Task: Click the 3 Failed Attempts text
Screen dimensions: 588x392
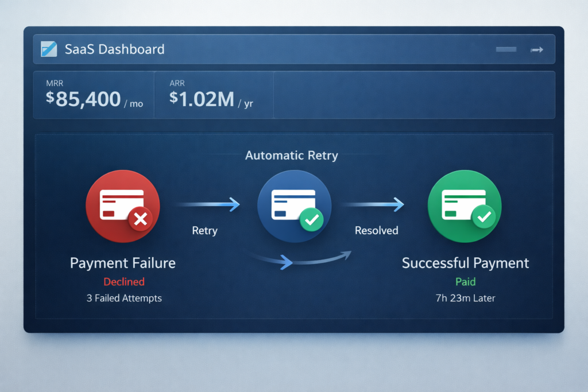Action: pos(123,298)
